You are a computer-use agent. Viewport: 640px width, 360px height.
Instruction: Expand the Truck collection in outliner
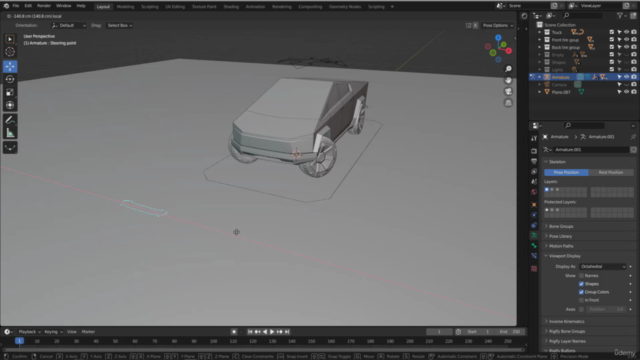(540, 32)
